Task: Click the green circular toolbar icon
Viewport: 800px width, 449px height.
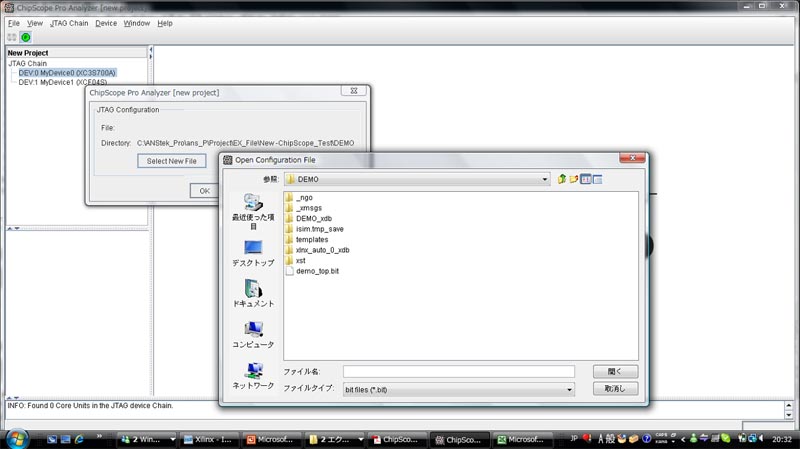Action: coord(26,37)
